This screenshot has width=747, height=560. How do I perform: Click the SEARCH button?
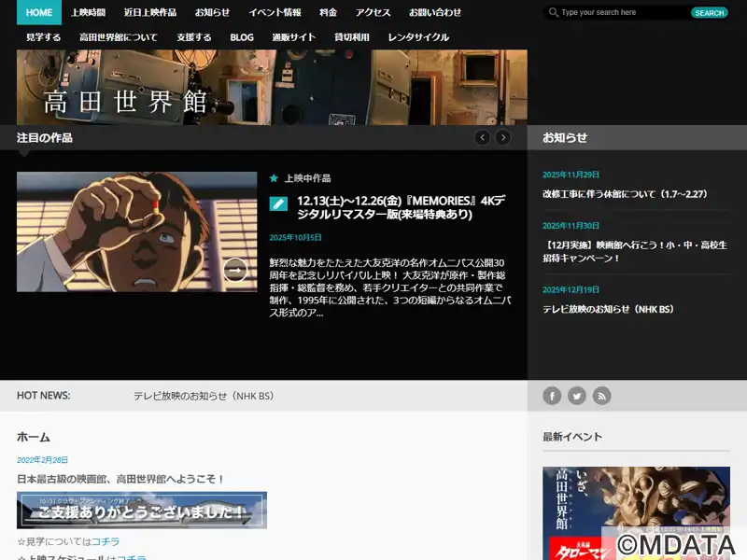[x=710, y=13]
